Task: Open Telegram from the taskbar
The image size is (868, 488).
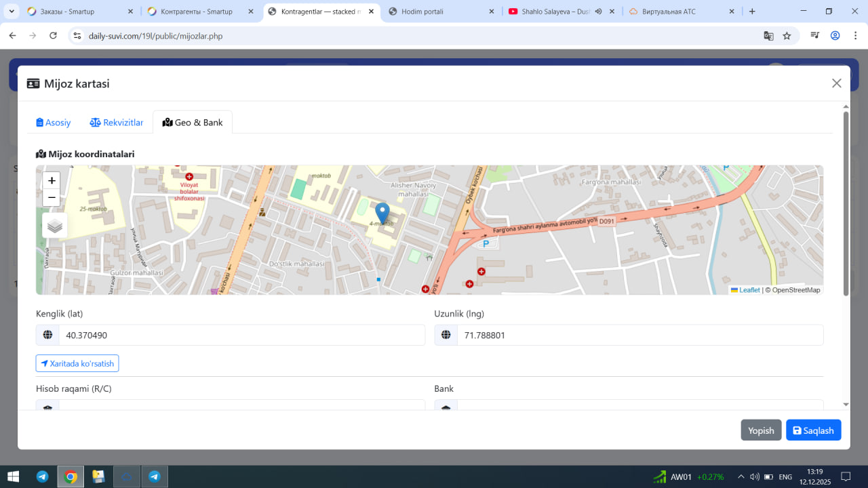Action: 42,476
